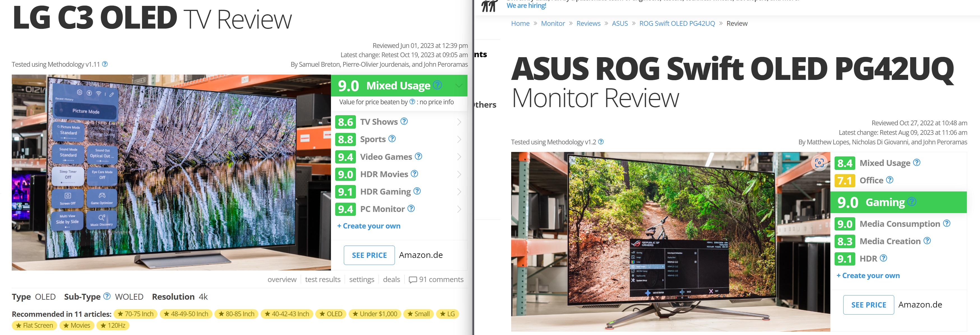Viewport: 980px width, 335px height.
Task: Open the Gaming score help icon
Action: 912,201
